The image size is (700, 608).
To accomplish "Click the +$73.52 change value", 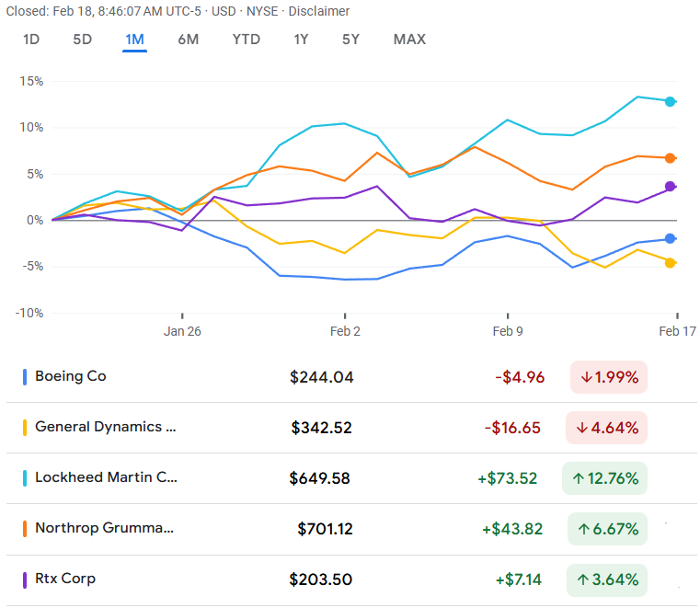I will tap(508, 478).
